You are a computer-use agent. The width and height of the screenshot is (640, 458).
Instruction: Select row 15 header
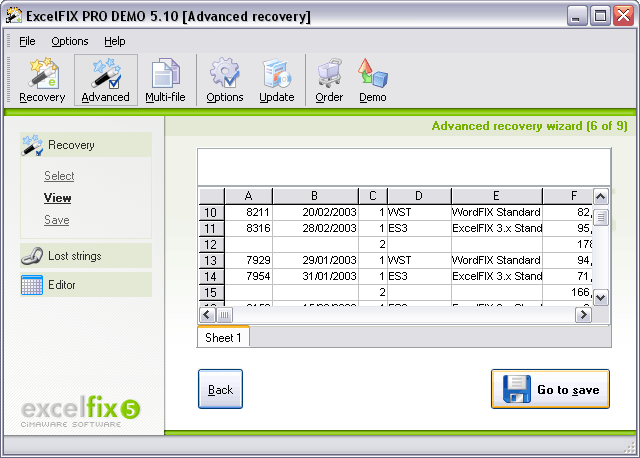tap(211, 293)
